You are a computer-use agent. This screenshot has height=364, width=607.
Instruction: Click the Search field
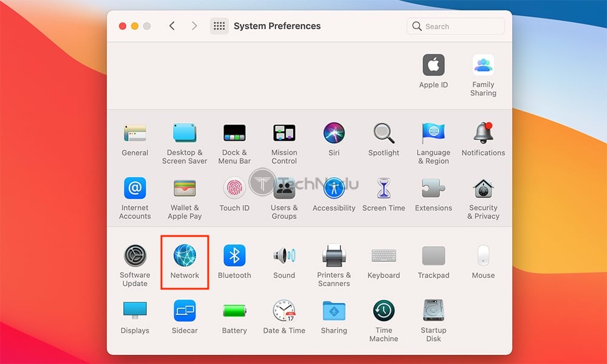[455, 26]
